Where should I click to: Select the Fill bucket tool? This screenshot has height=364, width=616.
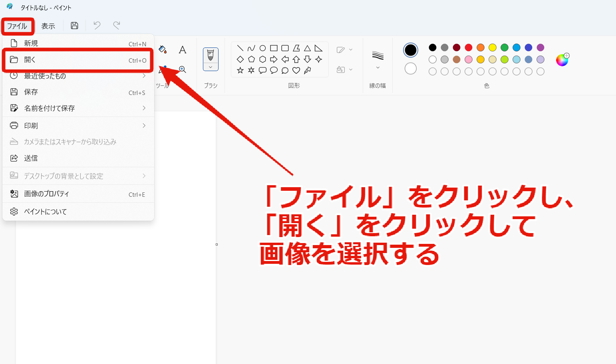click(163, 49)
